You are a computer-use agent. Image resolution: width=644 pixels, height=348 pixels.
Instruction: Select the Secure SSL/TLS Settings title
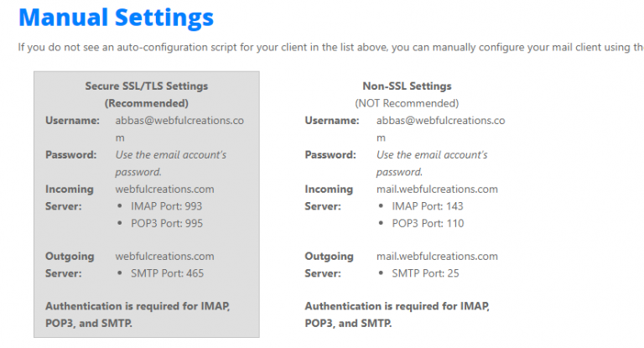pyautogui.click(x=146, y=86)
